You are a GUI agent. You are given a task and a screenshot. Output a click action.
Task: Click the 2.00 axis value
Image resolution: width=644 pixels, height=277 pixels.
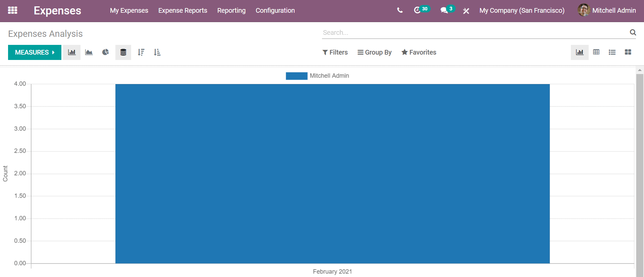(x=20, y=173)
